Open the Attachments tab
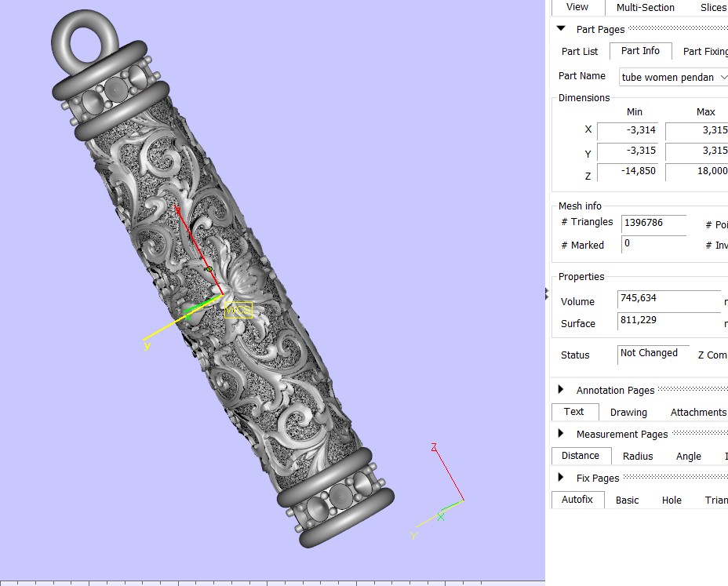728x586 pixels. click(x=698, y=413)
